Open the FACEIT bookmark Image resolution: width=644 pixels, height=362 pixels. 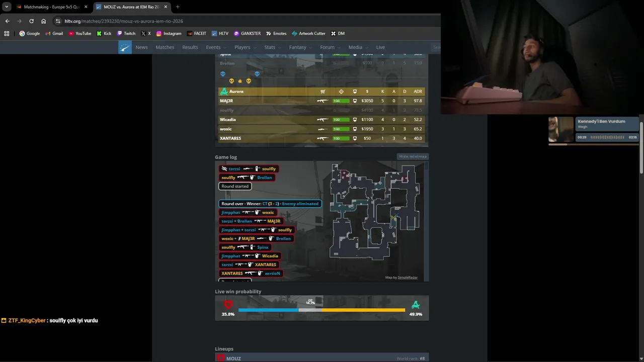pos(196,34)
